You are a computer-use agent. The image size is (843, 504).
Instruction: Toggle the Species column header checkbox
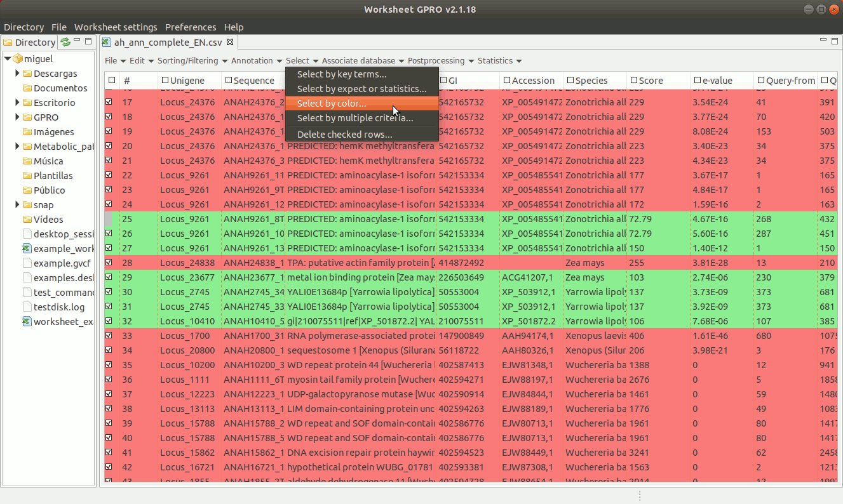pyautogui.click(x=570, y=81)
